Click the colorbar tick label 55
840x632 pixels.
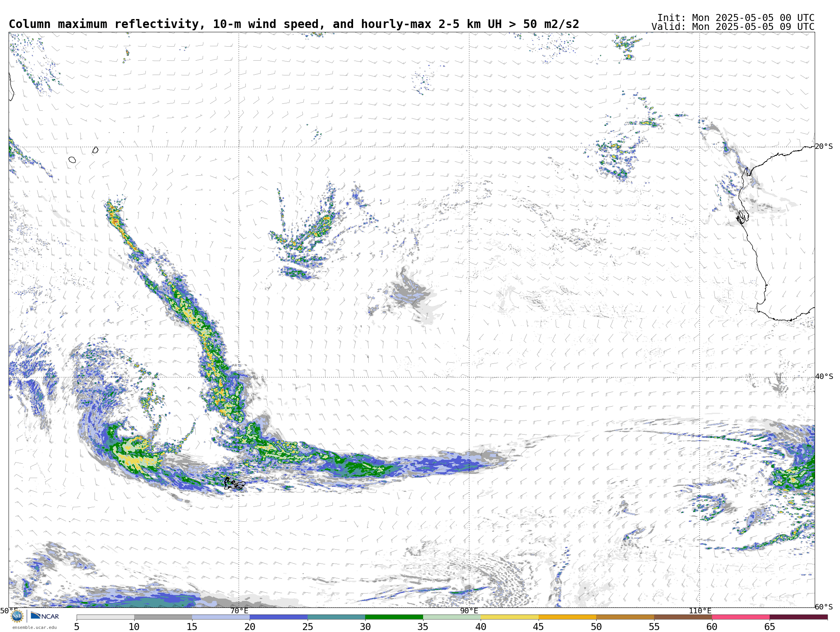point(654,627)
